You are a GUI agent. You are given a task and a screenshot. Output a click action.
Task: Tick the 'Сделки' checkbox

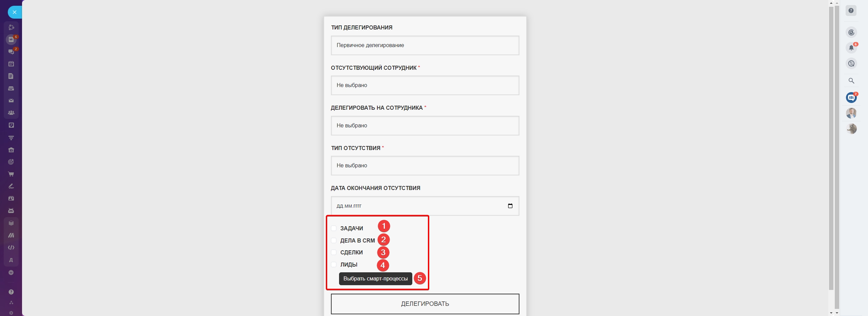point(334,252)
